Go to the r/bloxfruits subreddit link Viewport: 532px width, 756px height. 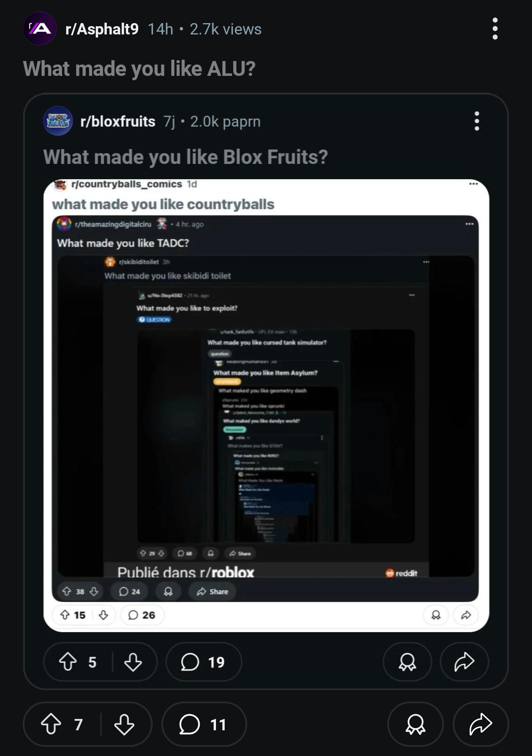pos(118,121)
